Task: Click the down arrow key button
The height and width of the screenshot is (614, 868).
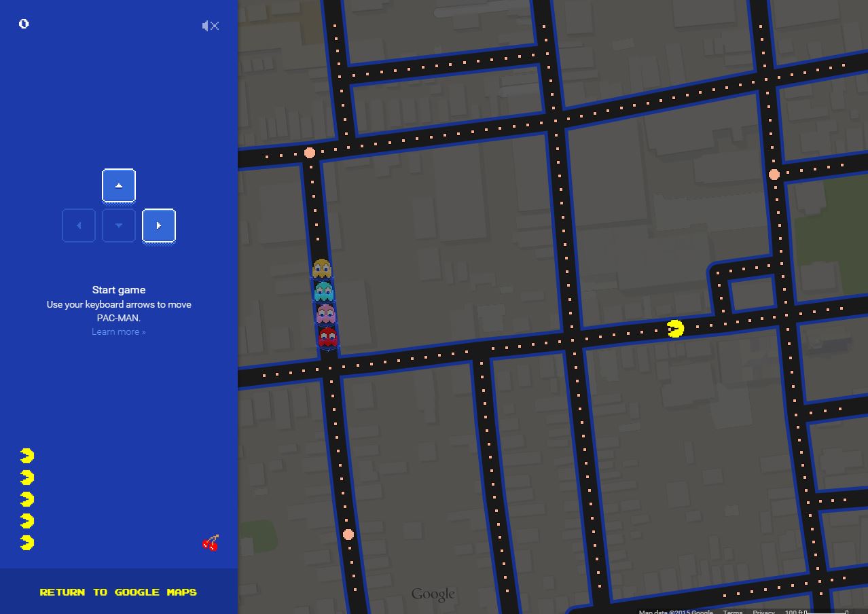Action: (119, 225)
